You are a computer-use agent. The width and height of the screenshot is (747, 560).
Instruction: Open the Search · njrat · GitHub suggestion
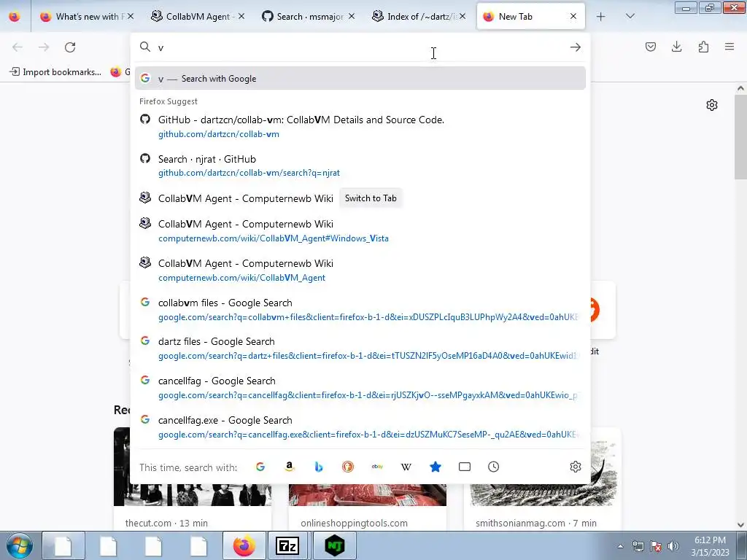[360, 166]
